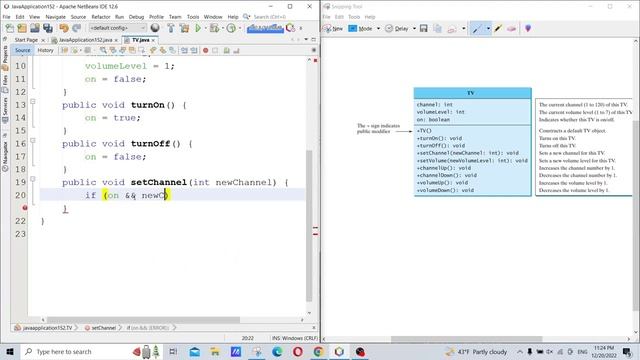Click the New File icon in NetBeans toolbar

point(10,28)
